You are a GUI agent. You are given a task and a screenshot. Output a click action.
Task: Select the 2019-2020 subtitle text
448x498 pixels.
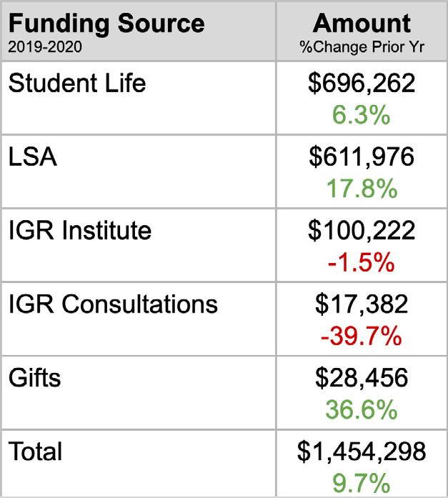45,47
